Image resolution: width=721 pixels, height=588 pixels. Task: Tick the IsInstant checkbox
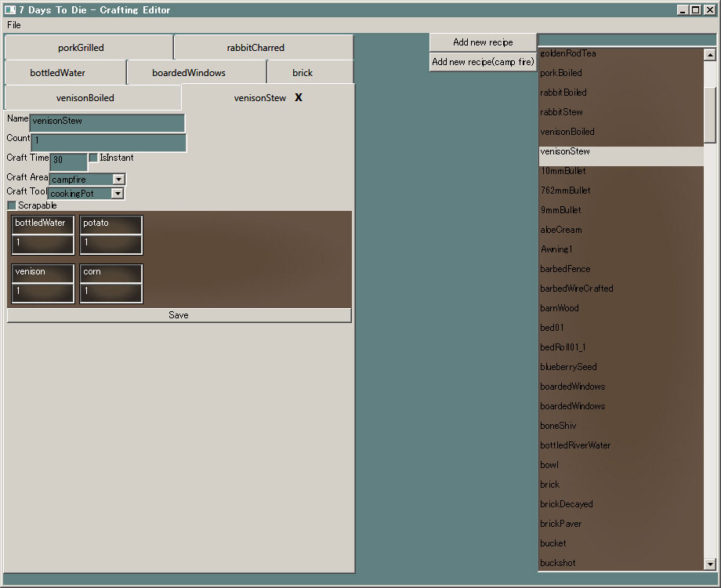[x=93, y=158]
